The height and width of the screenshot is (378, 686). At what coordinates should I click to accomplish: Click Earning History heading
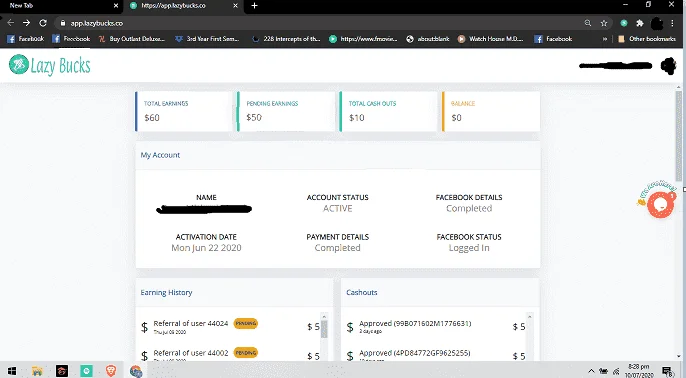(166, 292)
